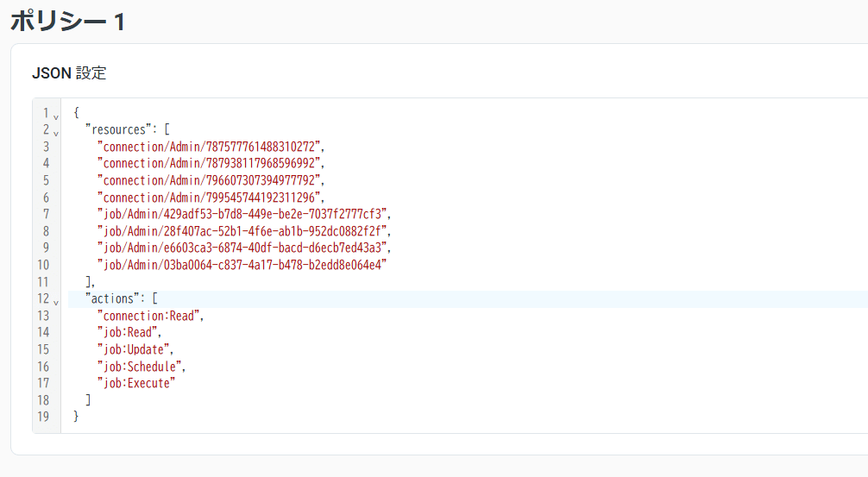This screenshot has height=477, width=868.
Task: Click line number 19 in the gutter
Action: click(43, 417)
